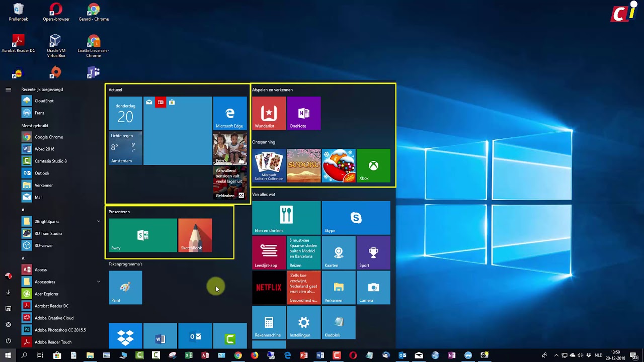The height and width of the screenshot is (362, 644).
Task: Open 3D-viewer from app list
Action: pos(61,245)
